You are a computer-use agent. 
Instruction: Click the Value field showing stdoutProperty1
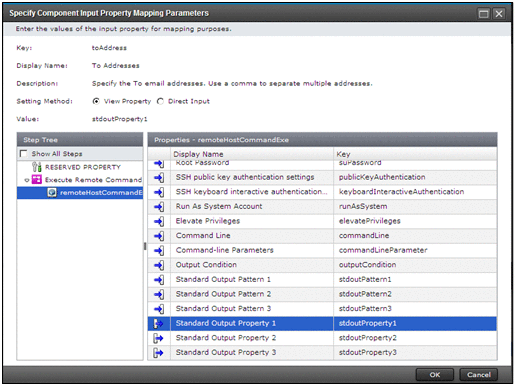pyautogui.click(x=119, y=119)
